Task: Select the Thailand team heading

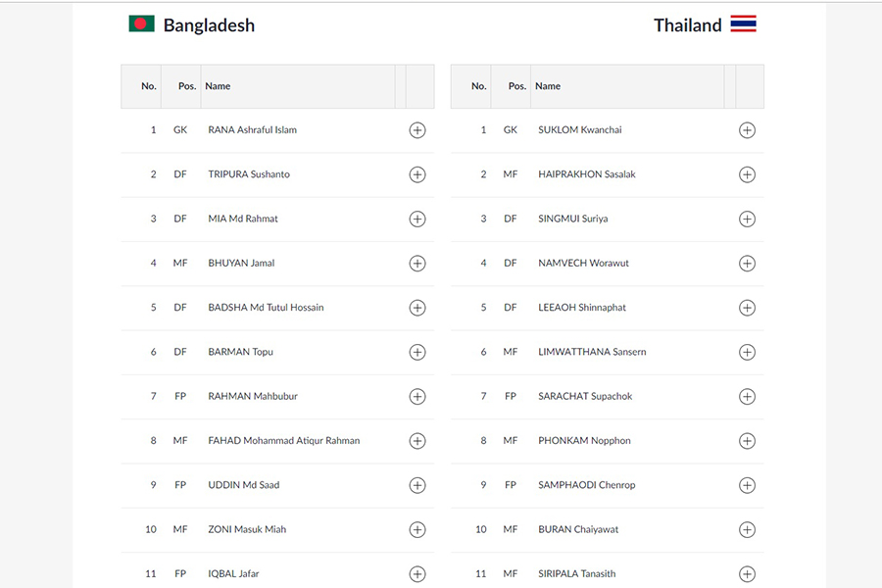Action: pyautogui.click(x=687, y=25)
